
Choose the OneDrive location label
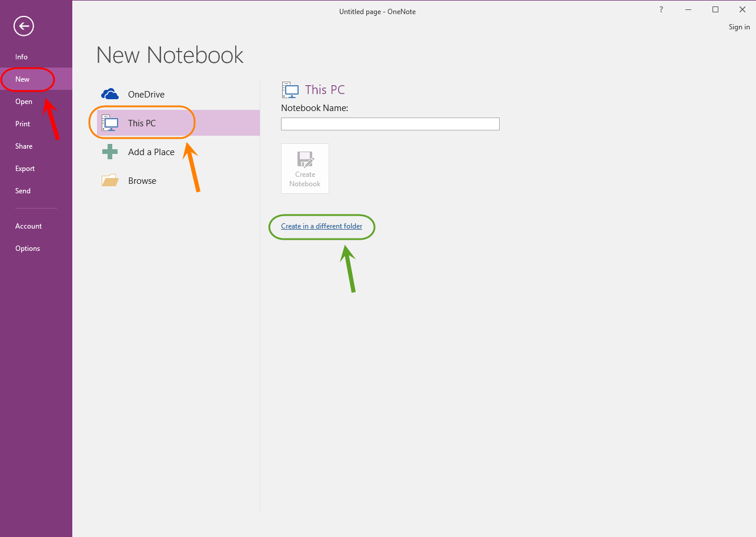pyautogui.click(x=146, y=94)
